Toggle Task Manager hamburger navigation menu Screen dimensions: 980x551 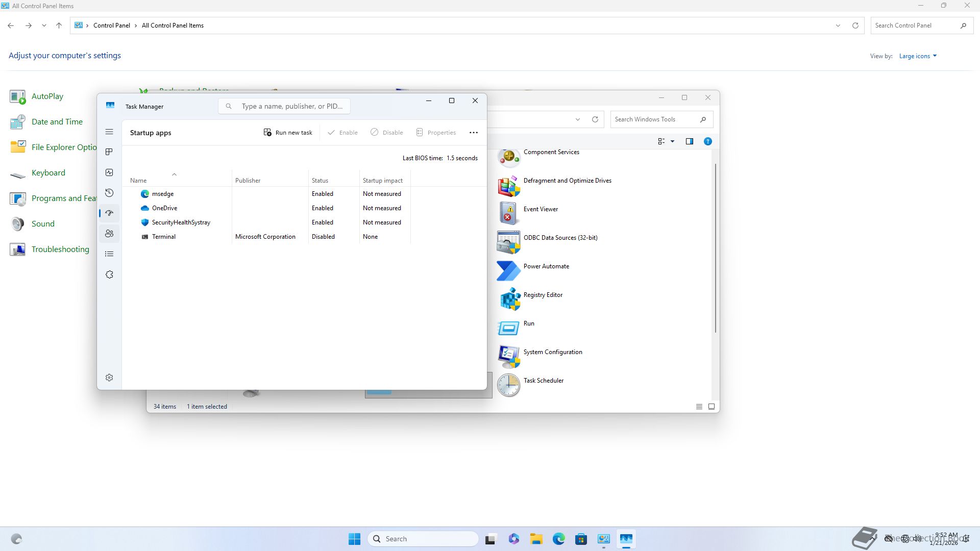click(109, 132)
